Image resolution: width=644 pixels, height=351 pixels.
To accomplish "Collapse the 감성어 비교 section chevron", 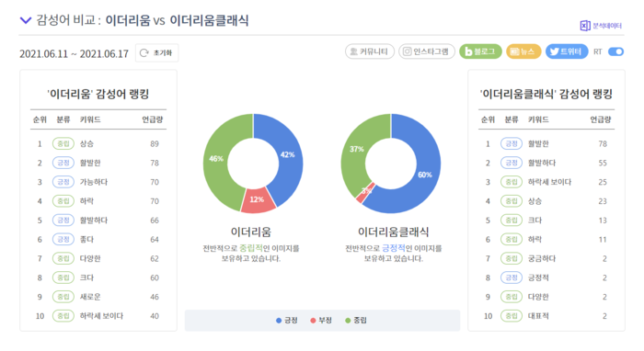I will coord(26,20).
